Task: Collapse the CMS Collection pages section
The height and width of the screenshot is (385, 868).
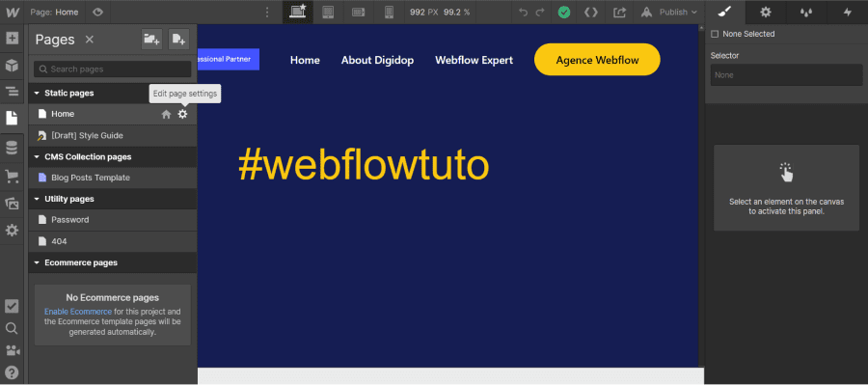Action: coord(37,156)
